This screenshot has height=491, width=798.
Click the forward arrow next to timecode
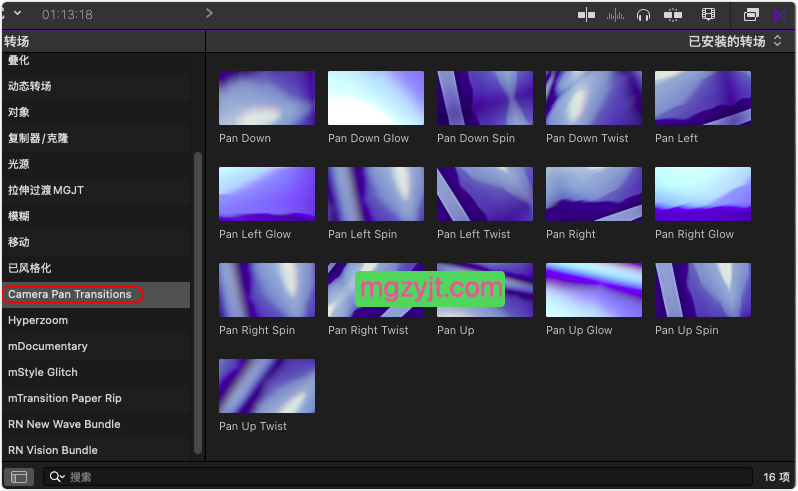click(x=209, y=13)
